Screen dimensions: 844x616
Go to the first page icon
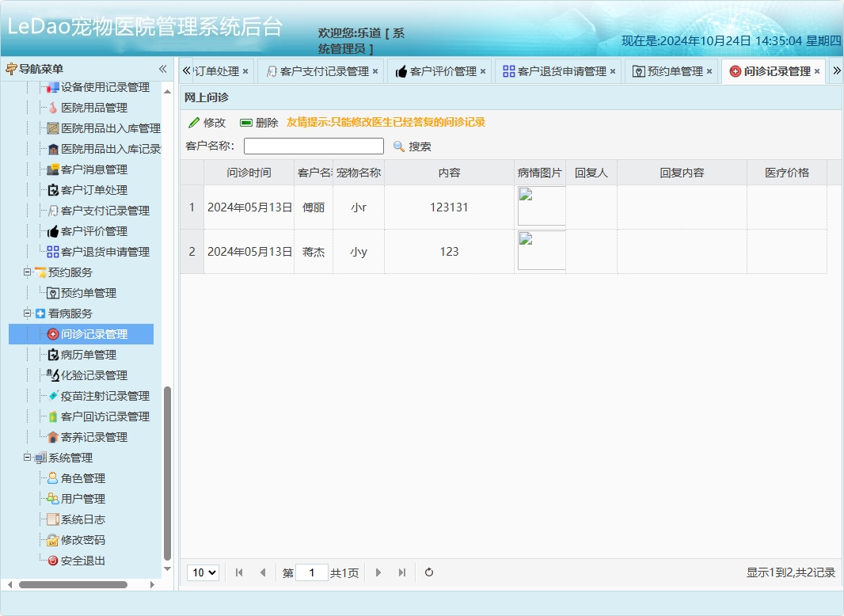238,572
